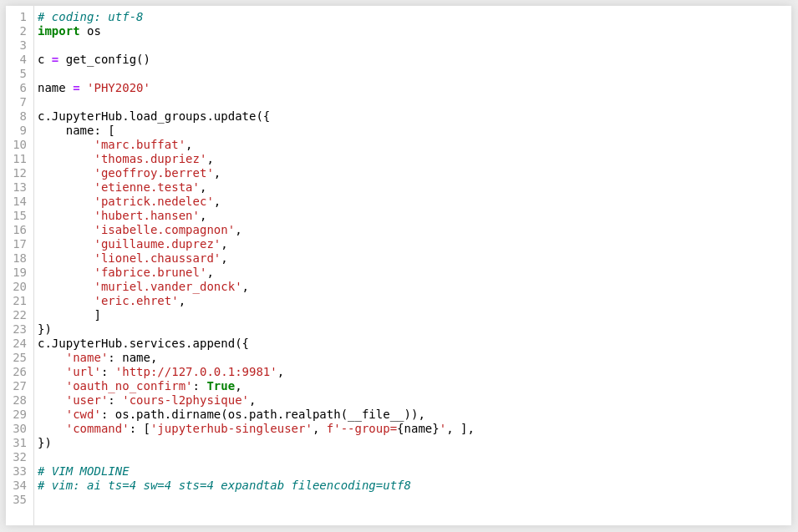Click the '# coding: utf-8' comment
798x532 pixels.
click(90, 17)
